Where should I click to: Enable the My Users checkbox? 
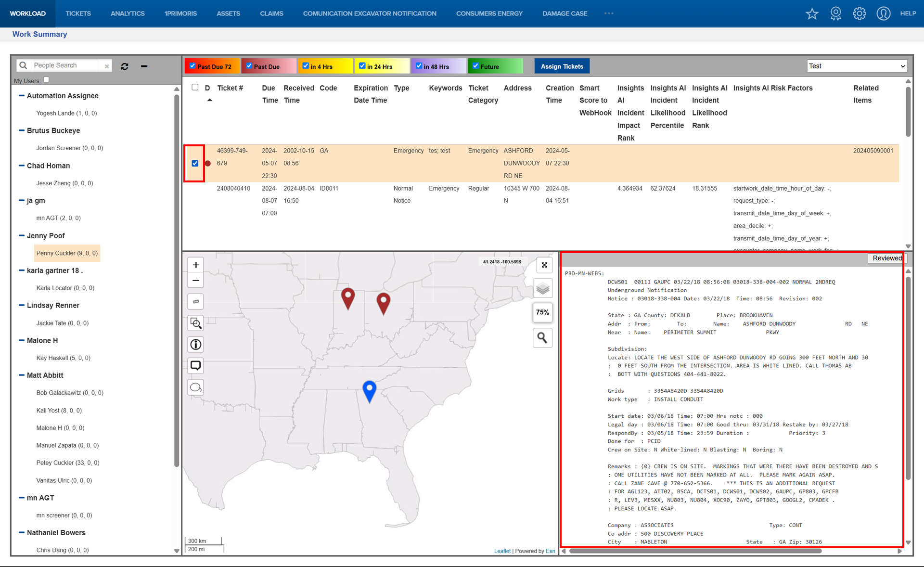click(46, 80)
